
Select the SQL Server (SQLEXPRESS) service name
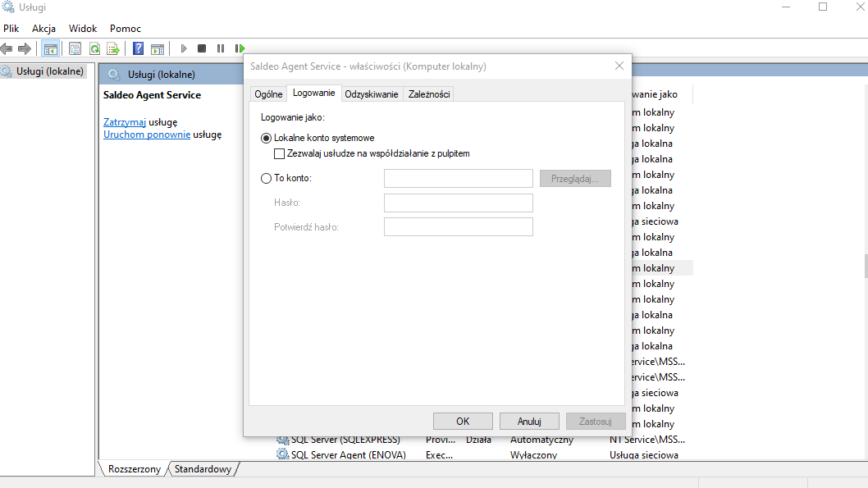(345, 440)
